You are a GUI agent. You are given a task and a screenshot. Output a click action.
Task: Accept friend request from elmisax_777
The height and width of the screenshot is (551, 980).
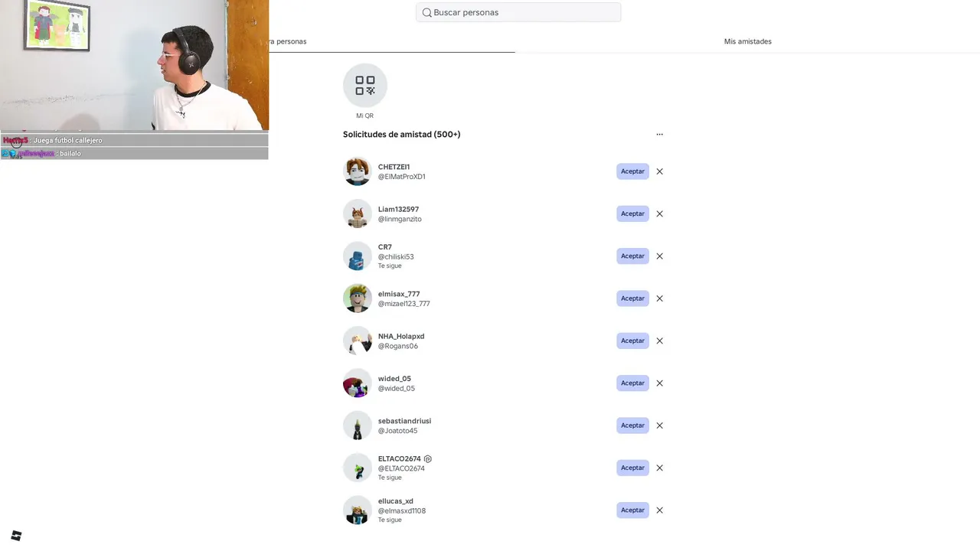tap(632, 298)
